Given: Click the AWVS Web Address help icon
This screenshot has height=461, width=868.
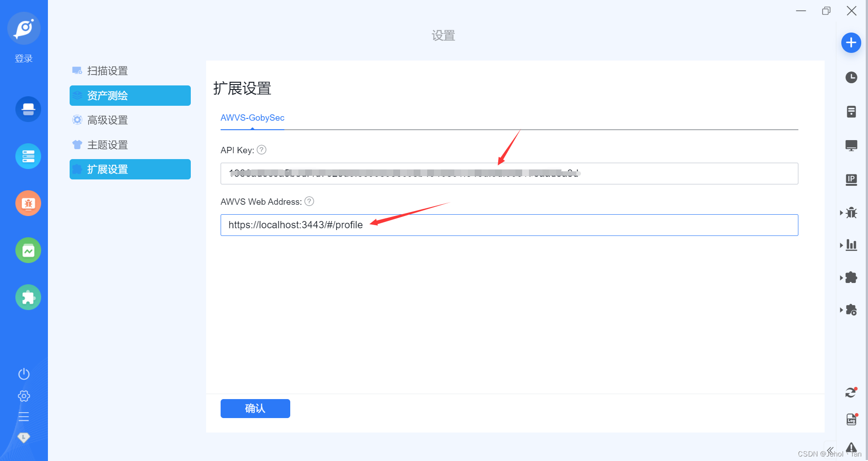Looking at the screenshot, I should 309,201.
